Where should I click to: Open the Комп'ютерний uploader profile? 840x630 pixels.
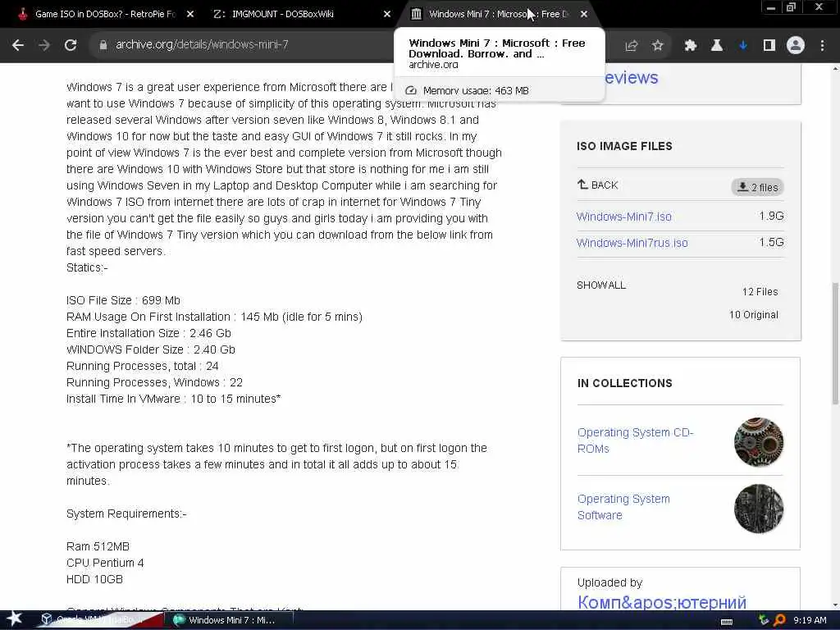pyautogui.click(x=662, y=601)
